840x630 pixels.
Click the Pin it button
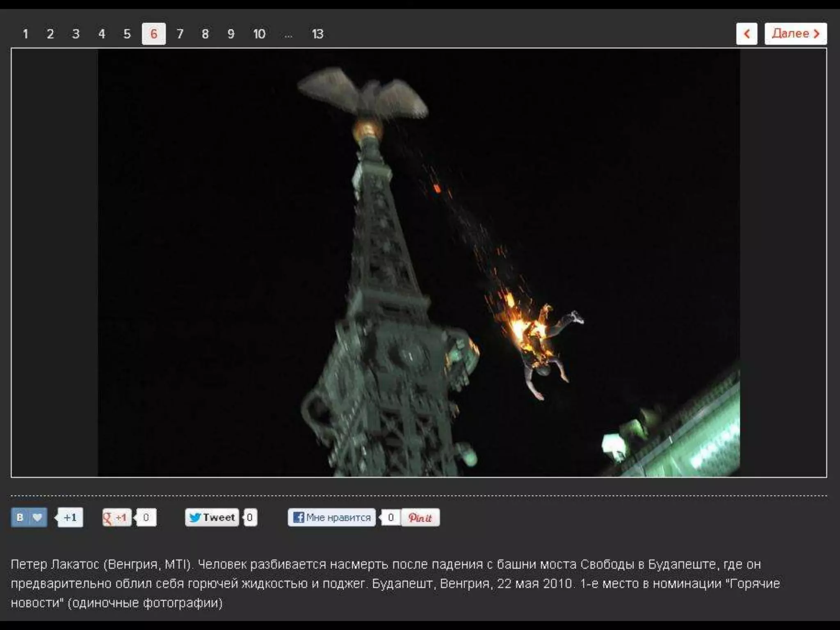(420, 518)
